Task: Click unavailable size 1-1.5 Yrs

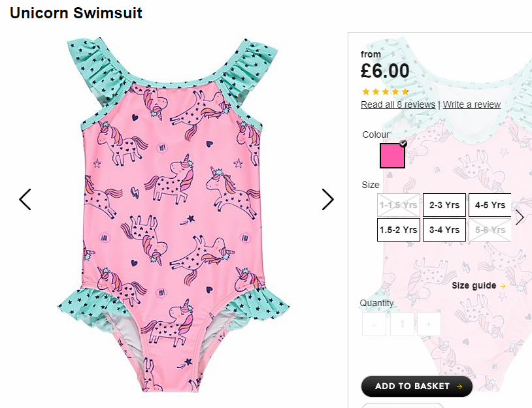Action: [398, 205]
